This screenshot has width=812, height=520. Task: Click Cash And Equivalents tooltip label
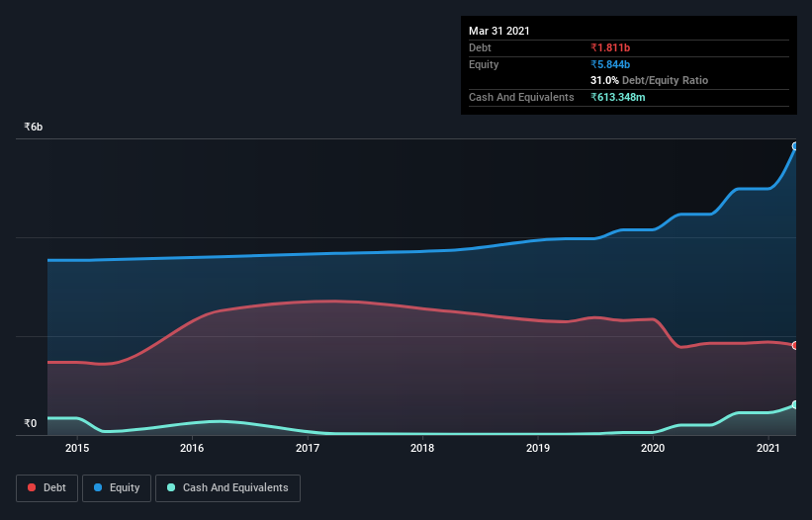[521, 97]
